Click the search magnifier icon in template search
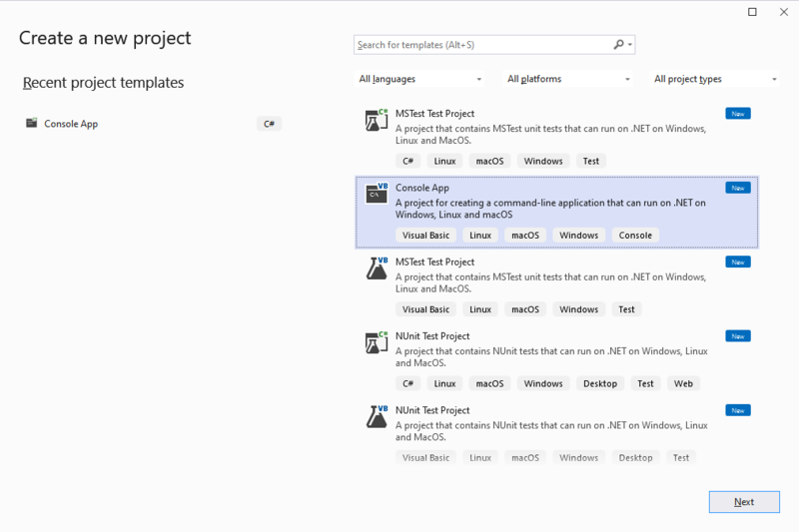The image size is (799, 532). pos(618,45)
